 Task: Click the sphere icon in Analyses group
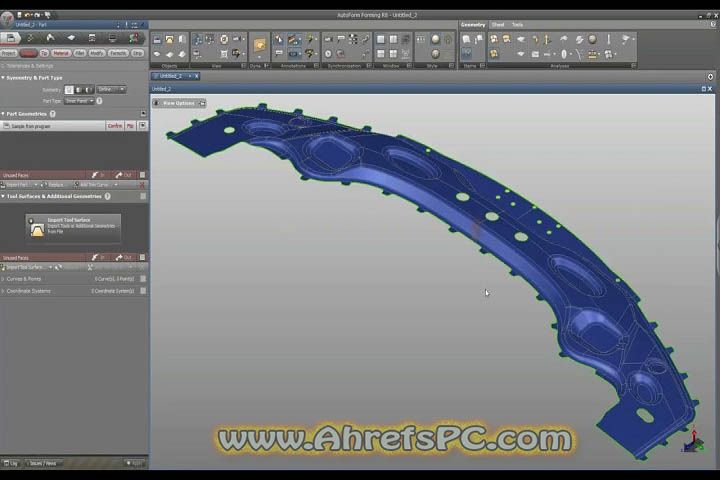(x=593, y=40)
